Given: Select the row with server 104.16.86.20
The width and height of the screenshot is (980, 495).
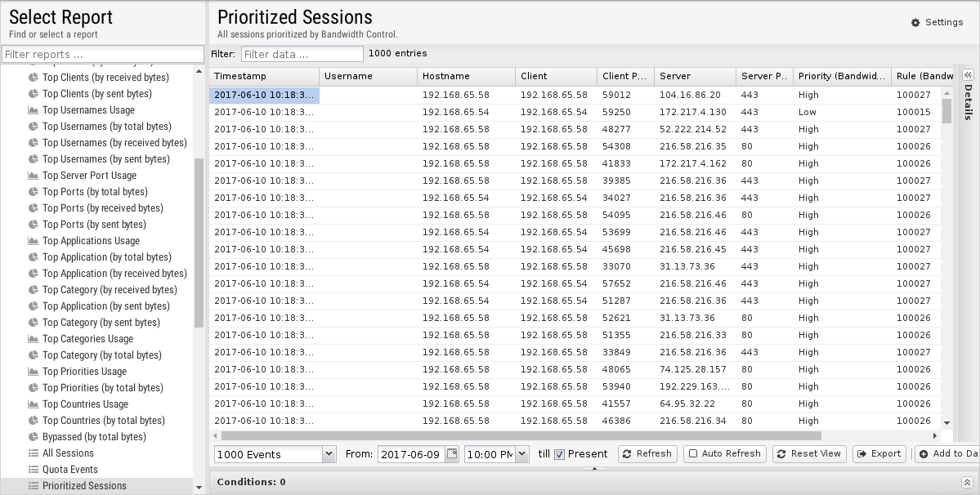Looking at the screenshot, I should coord(575,95).
